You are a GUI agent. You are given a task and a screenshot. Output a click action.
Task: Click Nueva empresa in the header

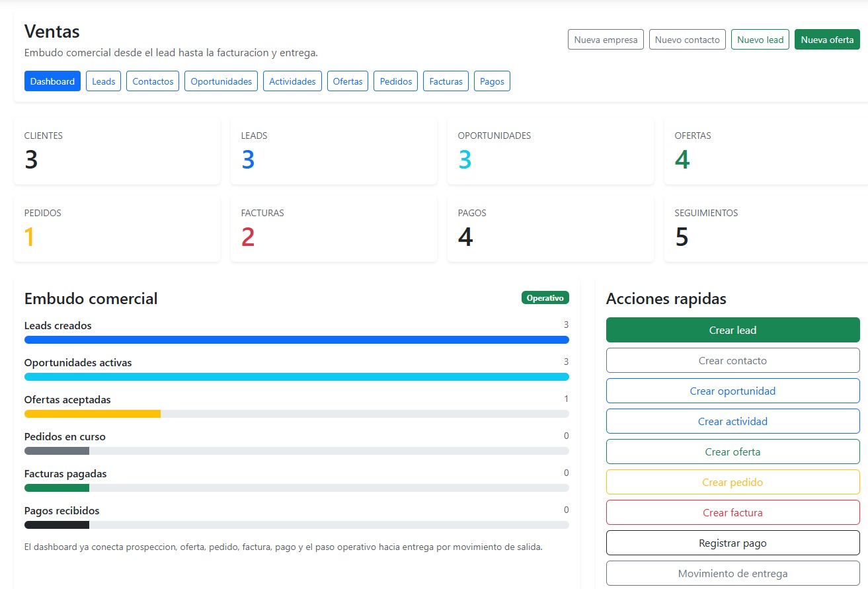point(606,40)
